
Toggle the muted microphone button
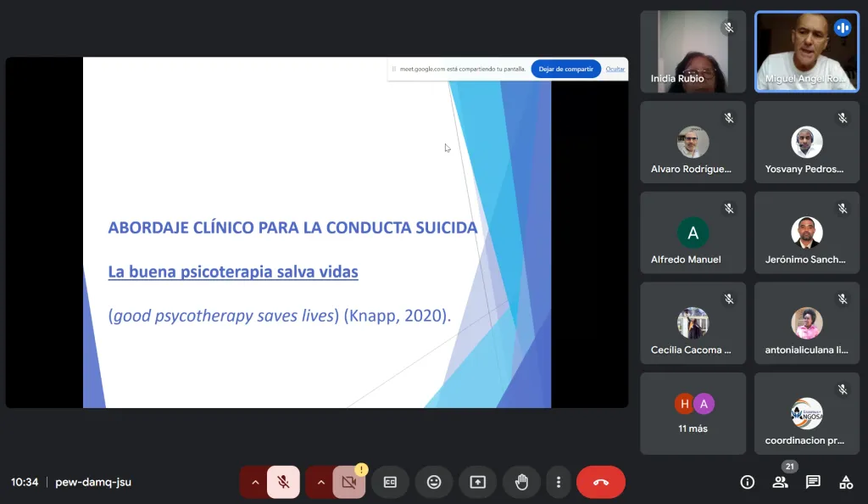point(283,482)
